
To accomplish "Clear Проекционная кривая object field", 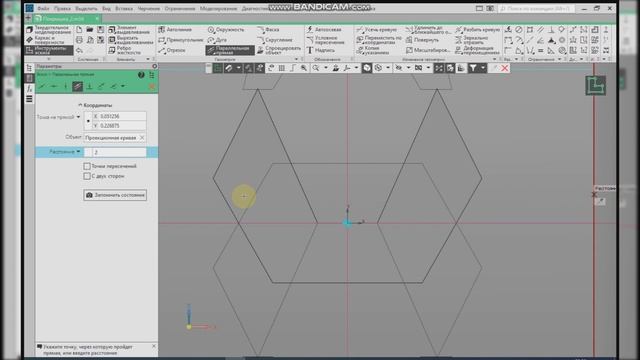I will [x=142, y=138].
